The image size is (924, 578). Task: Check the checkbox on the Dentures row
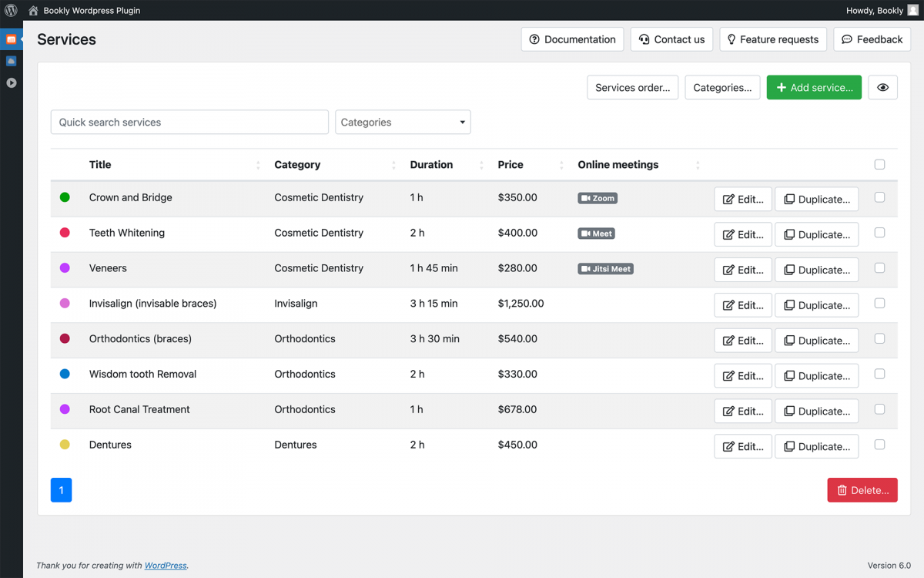click(x=879, y=445)
